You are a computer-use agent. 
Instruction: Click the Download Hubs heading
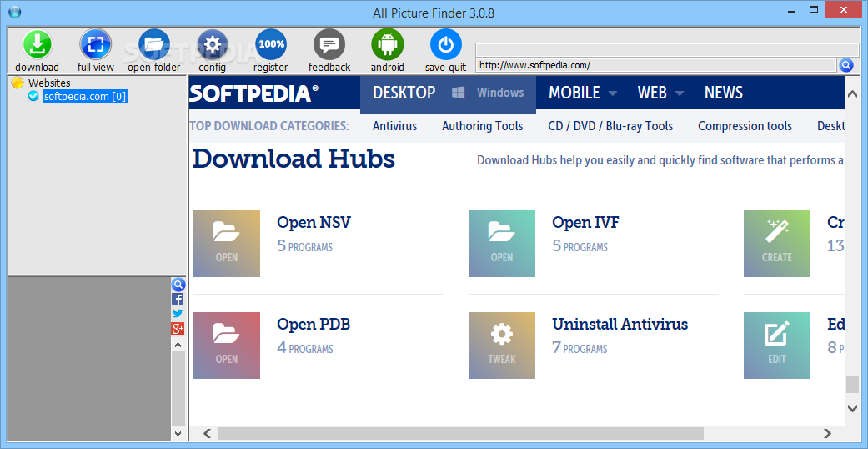(294, 159)
